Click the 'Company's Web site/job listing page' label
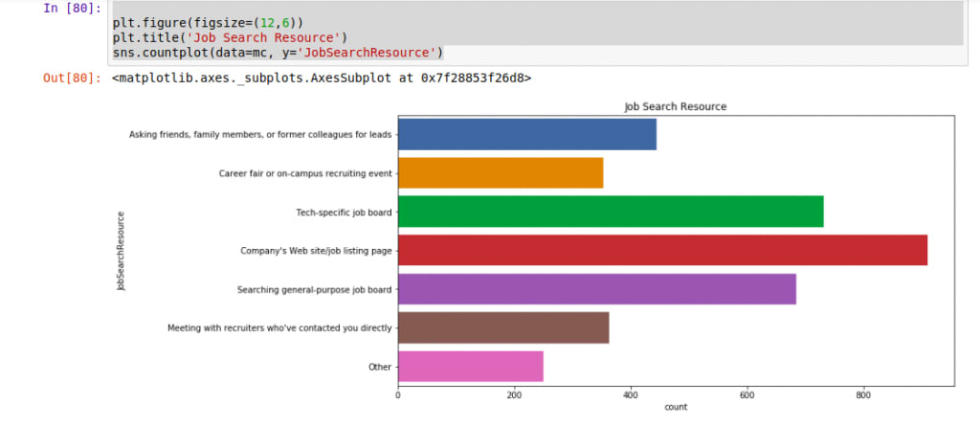This screenshot has width=980, height=427. click(316, 251)
